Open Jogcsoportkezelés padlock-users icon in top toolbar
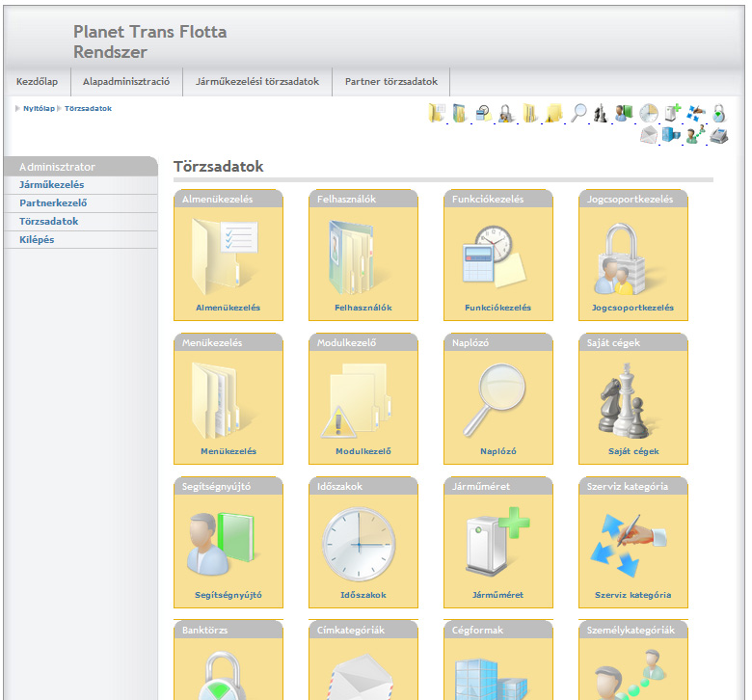752x700 pixels. pos(506,113)
